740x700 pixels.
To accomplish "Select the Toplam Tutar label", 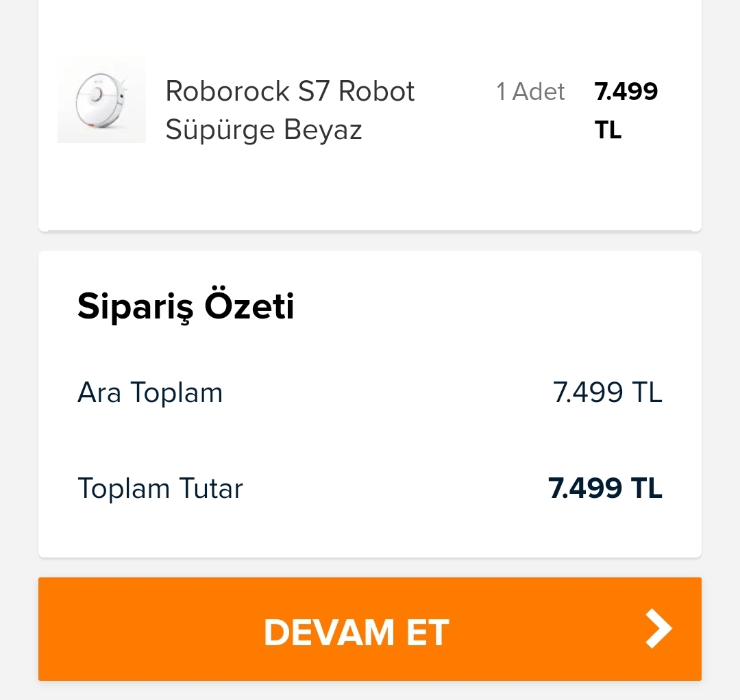I will point(160,488).
